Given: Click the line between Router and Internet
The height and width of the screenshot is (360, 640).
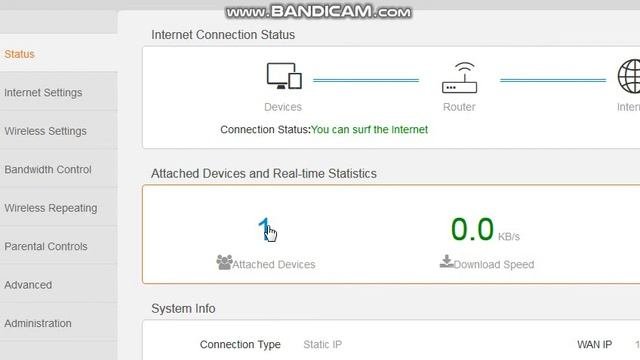Looking at the screenshot, I should click(553, 80).
